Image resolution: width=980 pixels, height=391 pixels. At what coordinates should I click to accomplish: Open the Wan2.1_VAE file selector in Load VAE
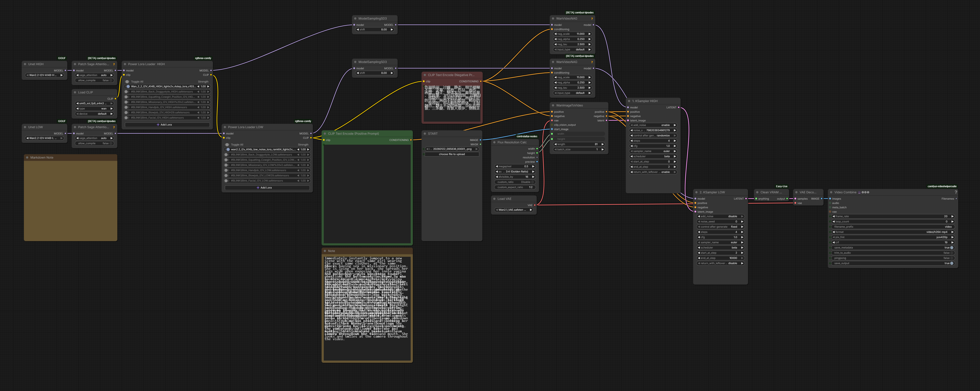pyautogui.click(x=514, y=210)
